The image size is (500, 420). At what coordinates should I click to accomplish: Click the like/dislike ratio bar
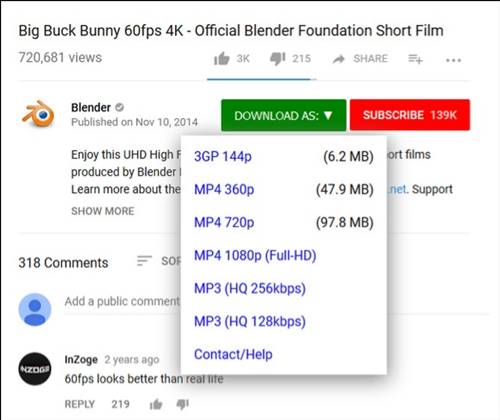[261, 79]
